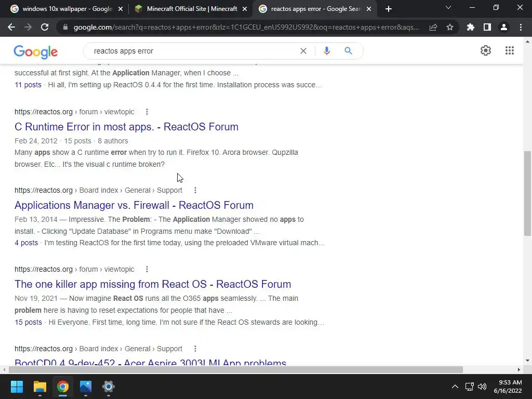This screenshot has height=399, width=532.
Task: Click "Feb 24, 2012 · 15 posts · 8 authors" text
Action: coord(71,141)
